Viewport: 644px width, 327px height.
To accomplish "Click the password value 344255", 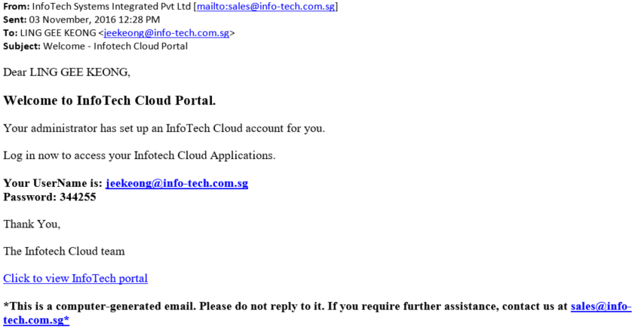I will pyautogui.click(x=78, y=197).
